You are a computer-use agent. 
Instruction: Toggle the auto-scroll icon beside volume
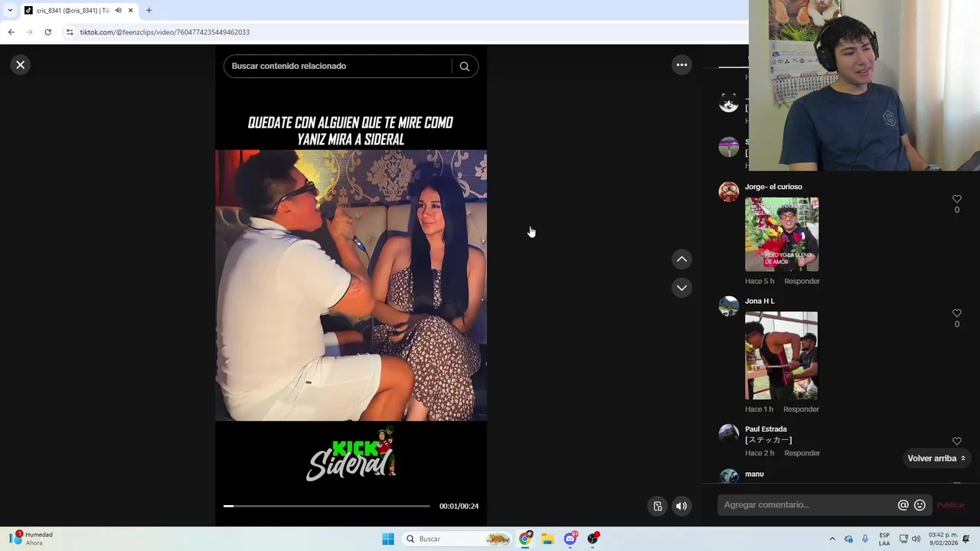click(658, 506)
